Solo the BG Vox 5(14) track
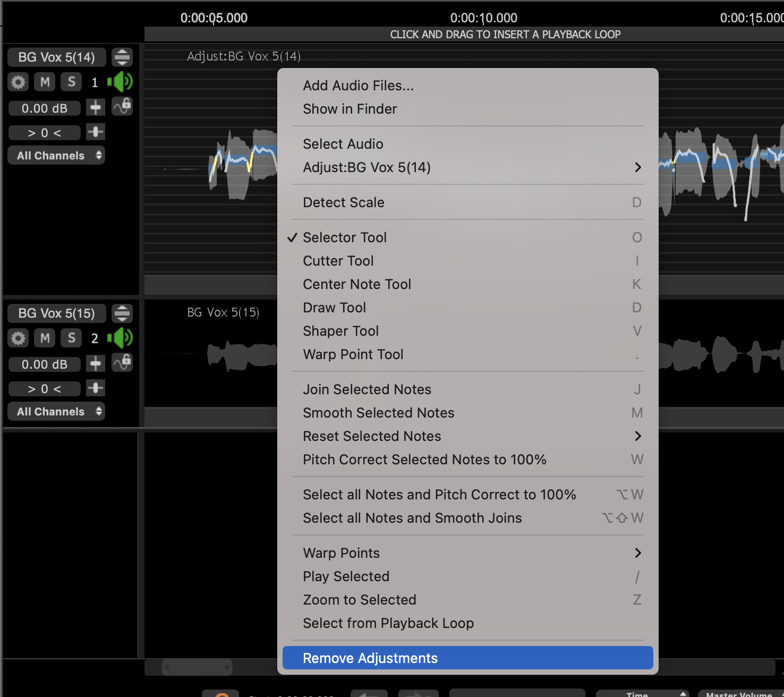This screenshot has width=784, height=697. click(71, 82)
